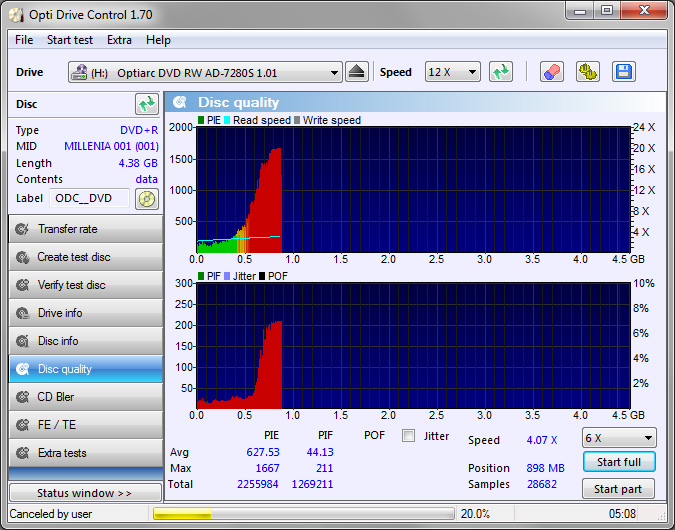675x530 pixels.
Task: Click the refresh speed icon next to Speed
Action: pos(500,72)
